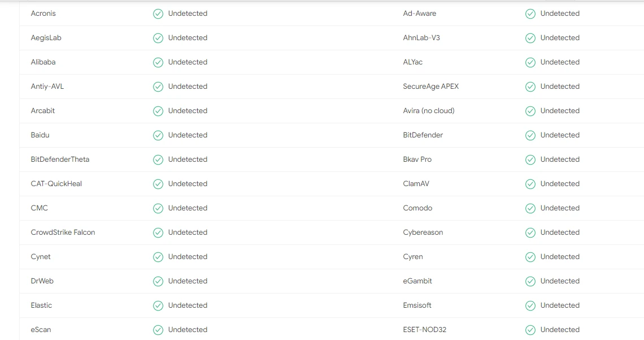Click the Undetected label next to Alibaba
The height and width of the screenshot is (340, 644).
click(x=188, y=62)
